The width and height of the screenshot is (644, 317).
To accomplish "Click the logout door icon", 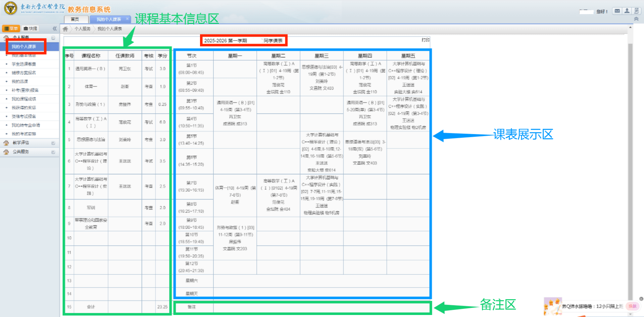I will point(636,11).
